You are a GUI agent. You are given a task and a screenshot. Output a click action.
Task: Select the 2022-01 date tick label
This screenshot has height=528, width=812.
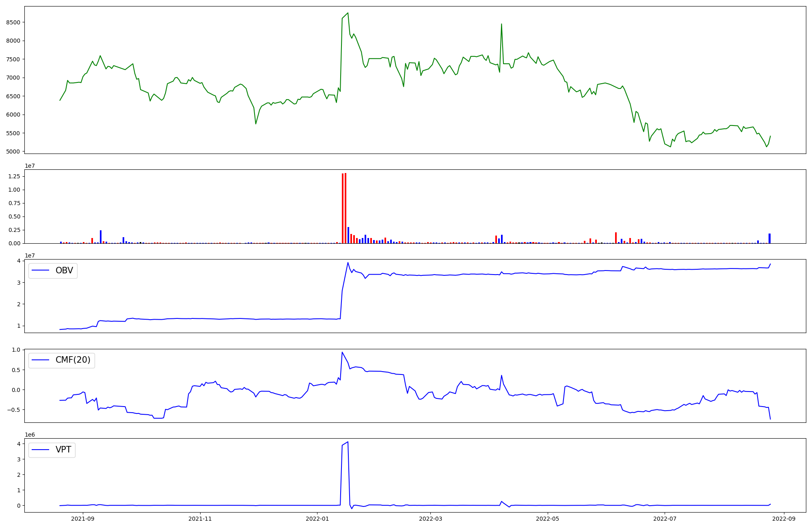pos(317,519)
